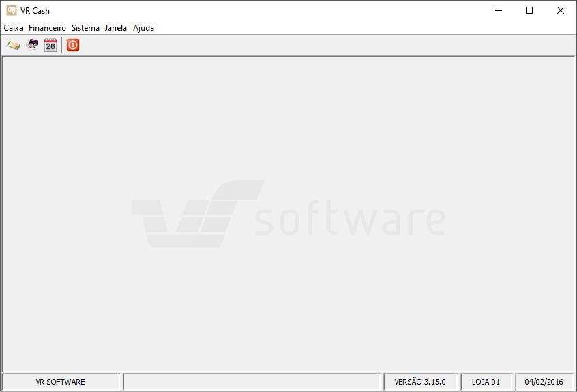Click the calendar icon showing 28
The height and width of the screenshot is (392, 577).
[50, 45]
